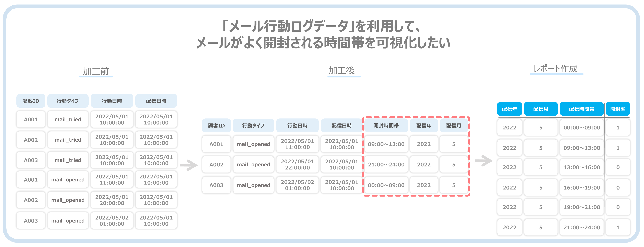Click 00:00～09:00 cell in 配信時間帯 column

click(582, 128)
